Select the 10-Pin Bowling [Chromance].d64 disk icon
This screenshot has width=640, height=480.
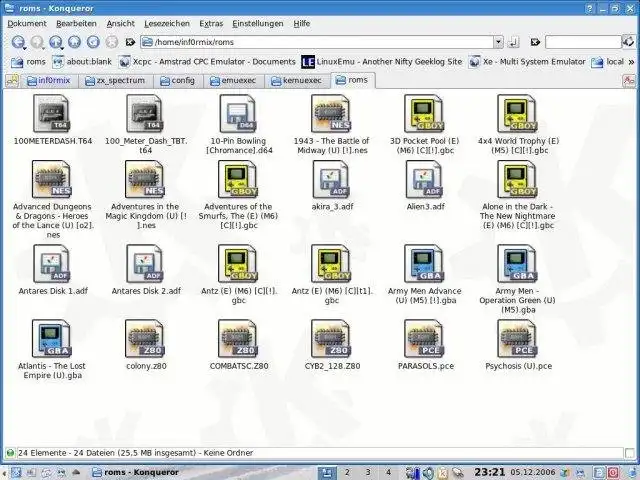tap(238, 113)
